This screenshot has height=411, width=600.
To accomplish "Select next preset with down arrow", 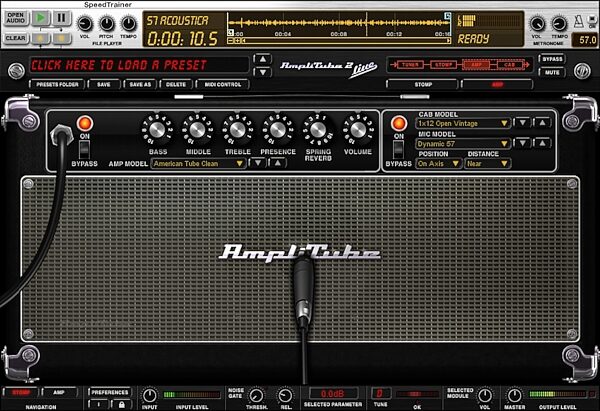I will [x=262, y=72].
